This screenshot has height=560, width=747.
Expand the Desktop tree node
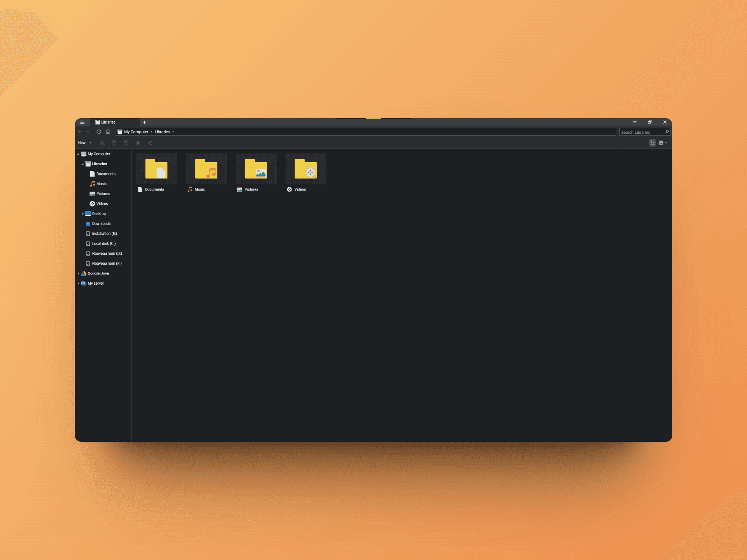click(83, 213)
